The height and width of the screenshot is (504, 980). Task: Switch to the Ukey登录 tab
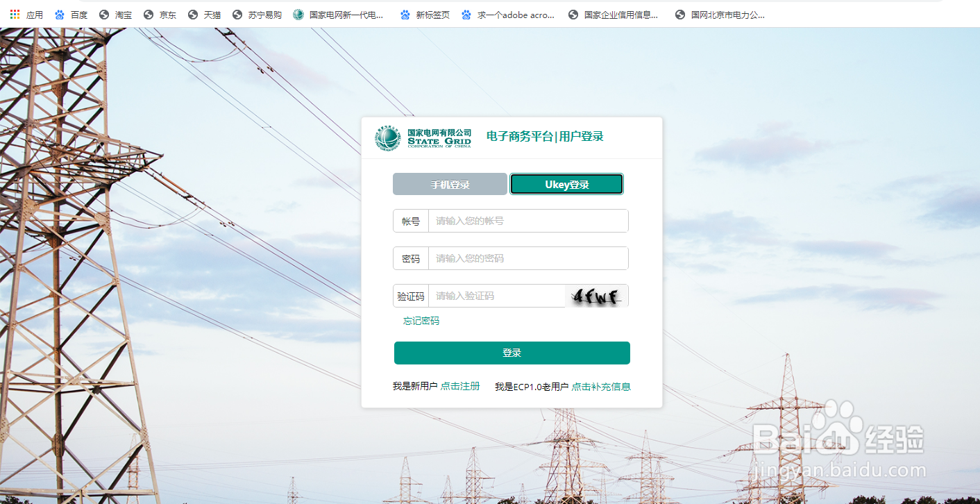(x=566, y=184)
